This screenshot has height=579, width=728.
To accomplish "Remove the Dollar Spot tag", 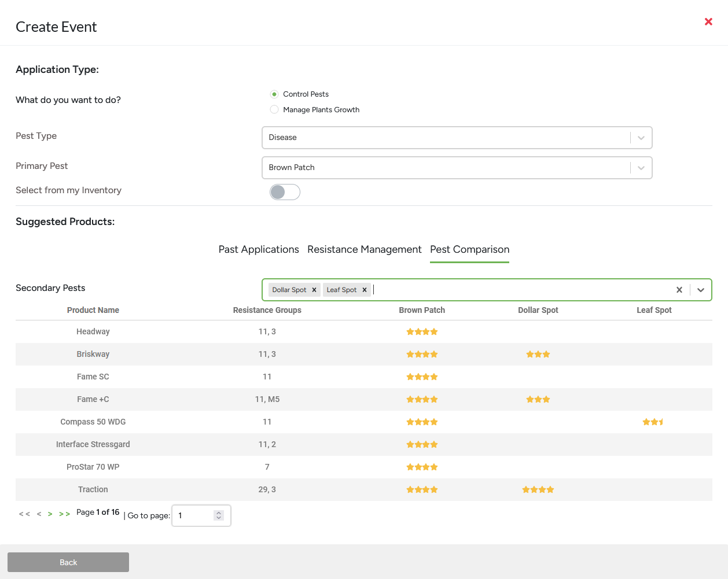I will (x=314, y=290).
